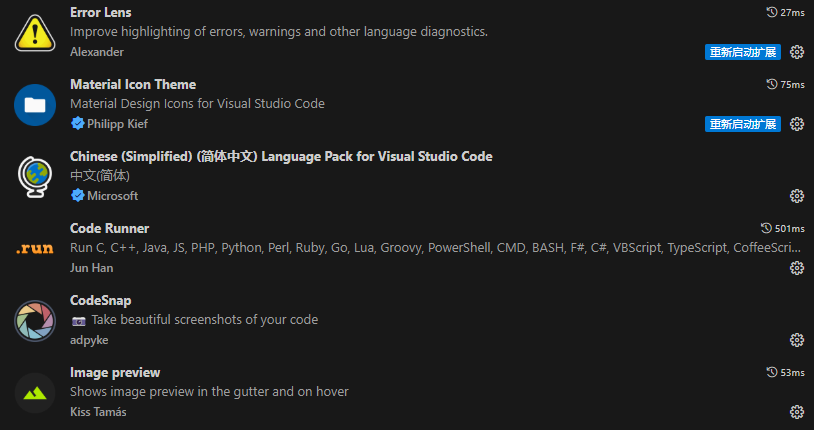Click the Error Lens warning triangle icon
Screen dimensions: 814x430
tap(35, 32)
